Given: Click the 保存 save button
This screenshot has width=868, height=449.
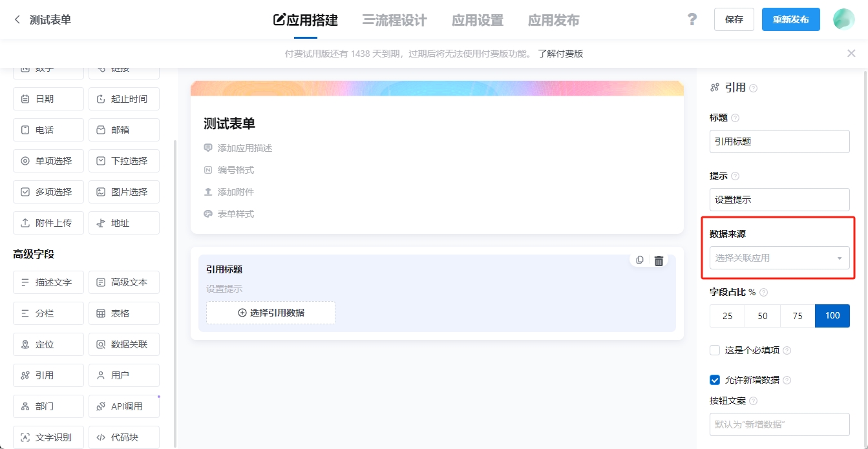Looking at the screenshot, I should click(x=734, y=19).
